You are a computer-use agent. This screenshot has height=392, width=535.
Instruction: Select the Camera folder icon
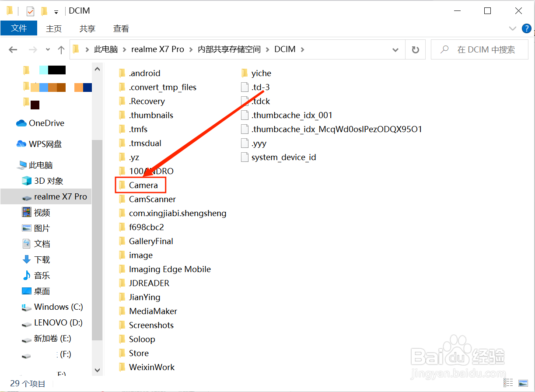122,185
